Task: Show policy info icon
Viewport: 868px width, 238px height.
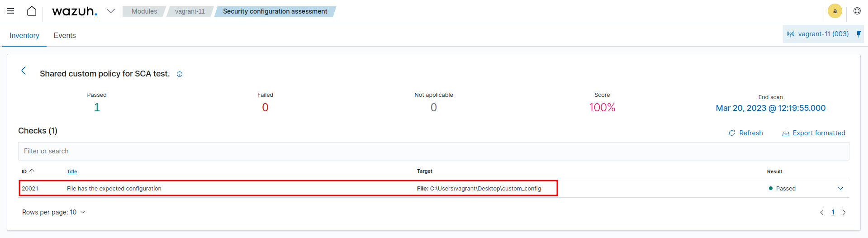Action: (180, 74)
